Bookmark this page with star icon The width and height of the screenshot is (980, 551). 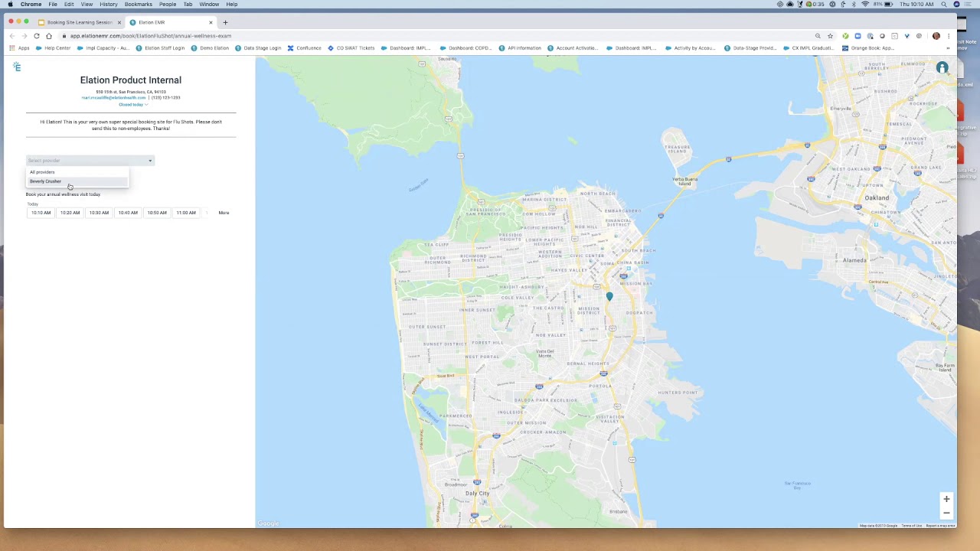(830, 36)
